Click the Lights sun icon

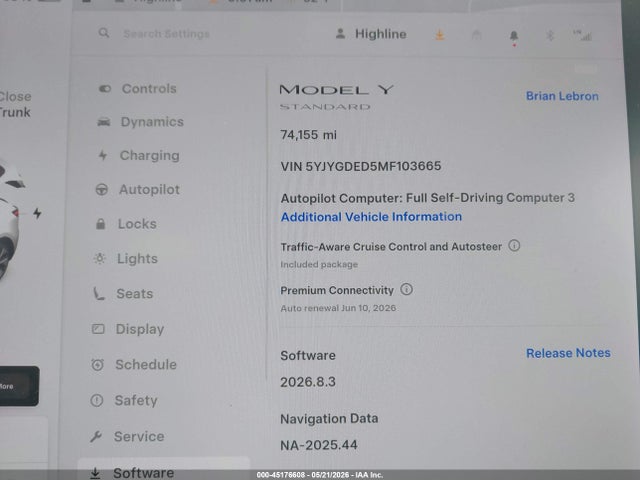click(x=100, y=258)
